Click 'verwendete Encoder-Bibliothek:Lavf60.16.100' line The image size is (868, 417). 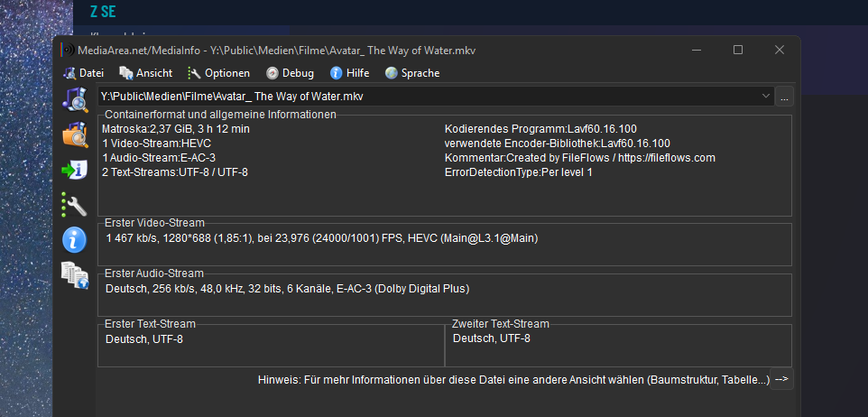558,144
